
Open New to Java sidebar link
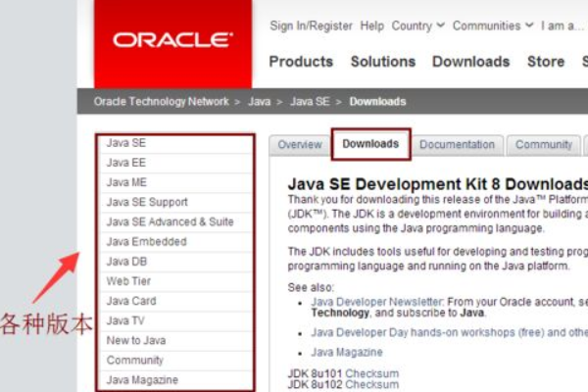(135, 340)
